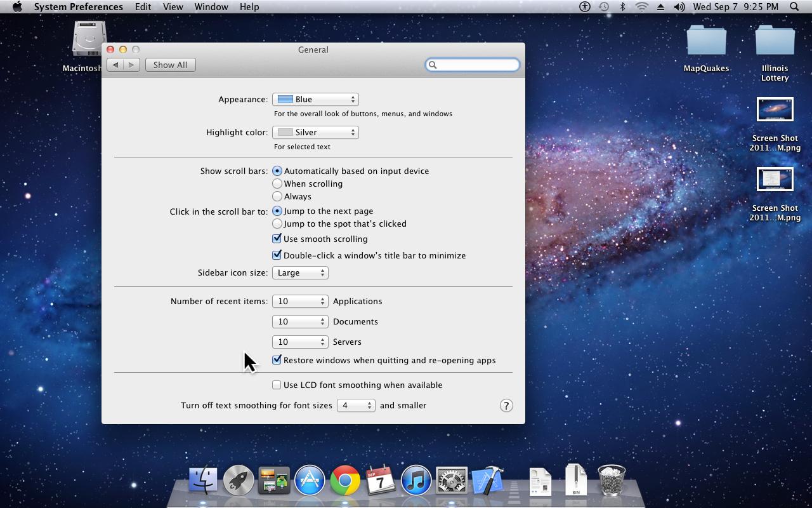812x508 pixels.
Task: Open the System Preferences menu
Action: [x=78, y=6]
